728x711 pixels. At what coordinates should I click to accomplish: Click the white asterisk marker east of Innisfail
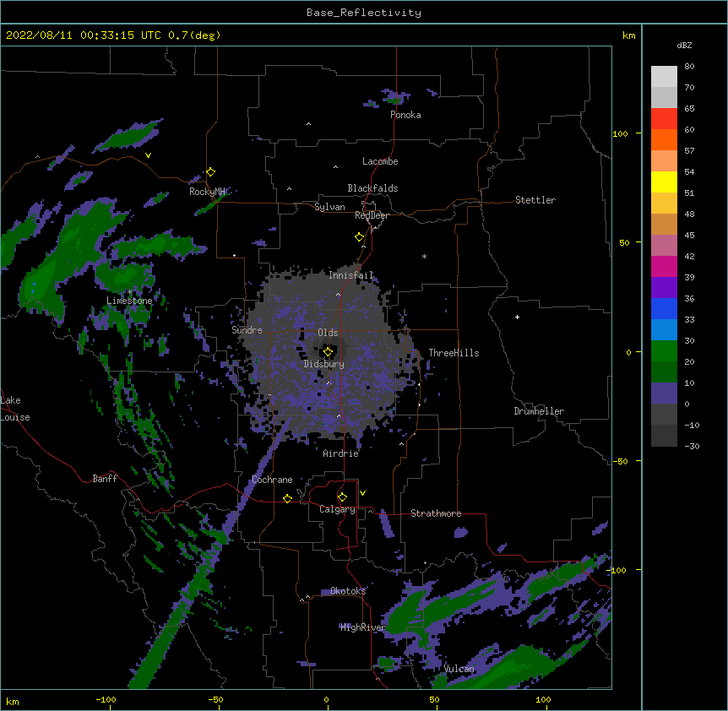pyautogui.click(x=424, y=256)
